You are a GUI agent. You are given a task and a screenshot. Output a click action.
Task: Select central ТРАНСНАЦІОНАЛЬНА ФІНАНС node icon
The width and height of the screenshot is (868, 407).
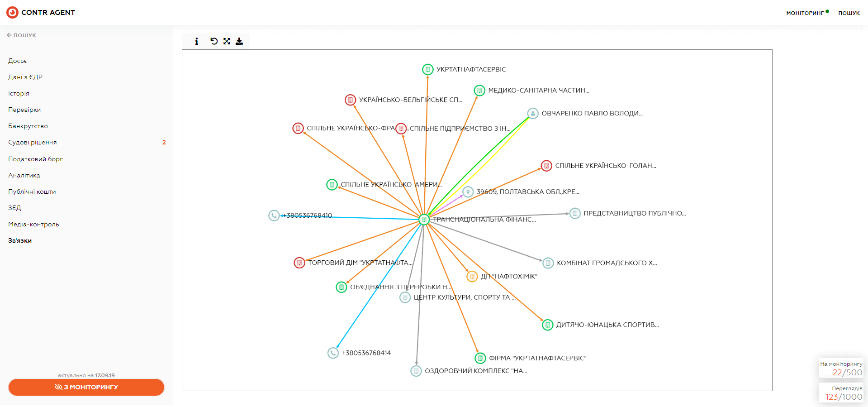coord(424,220)
